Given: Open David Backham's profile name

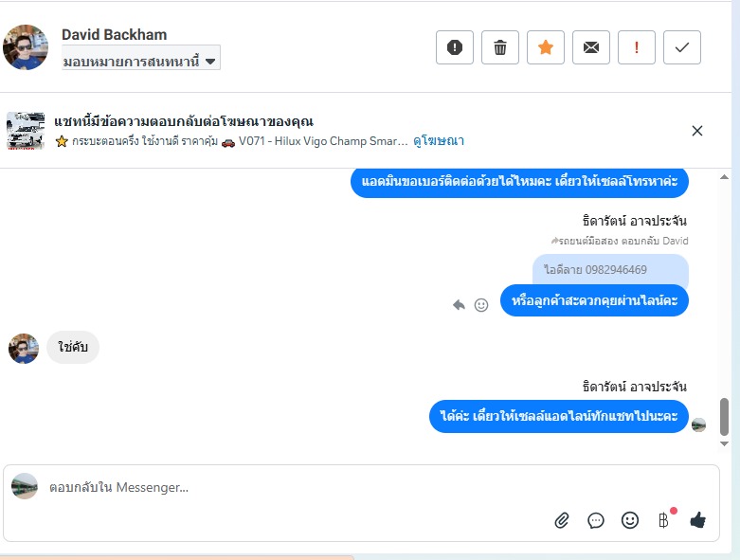Looking at the screenshot, I should click(114, 35).
